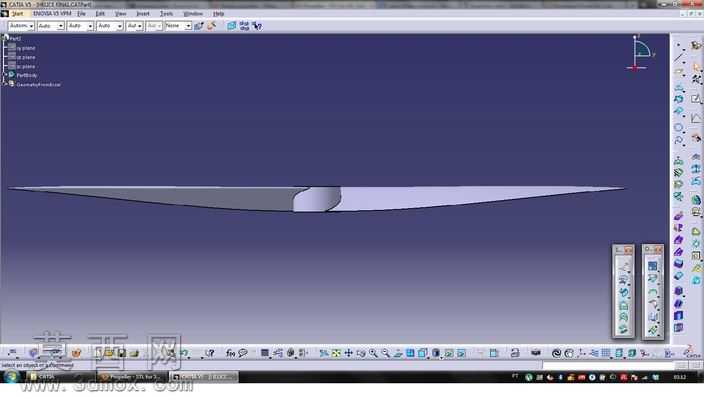This screenshot has width=704, height=396.
Task: Select PartBody in the specification tree
Action: tap(26, 75)
